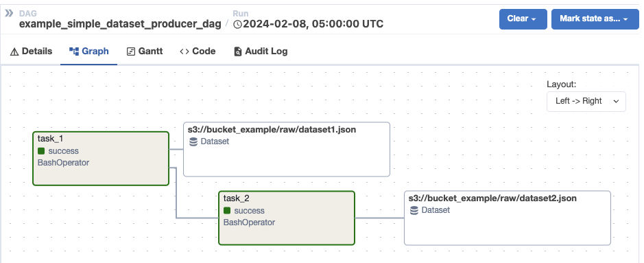
Task: Click the code brackets icon
Action: pos(184,52)
